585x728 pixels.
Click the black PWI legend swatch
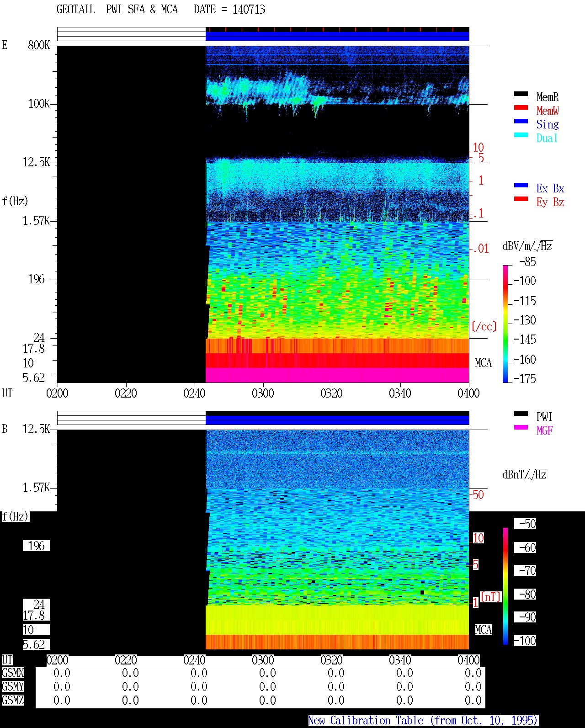point(521,414)
